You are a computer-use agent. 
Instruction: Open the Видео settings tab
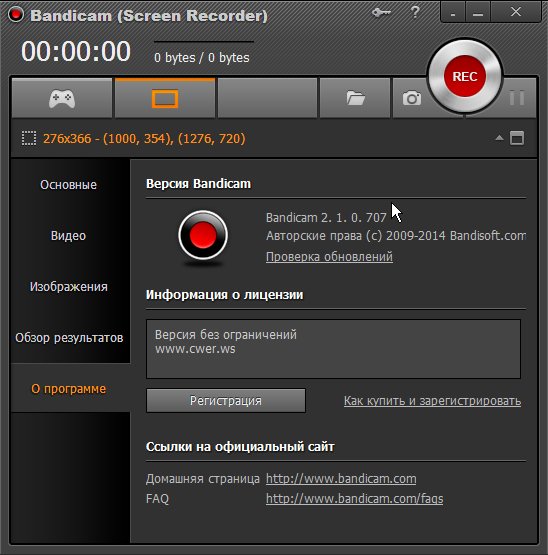pyautogui.click(x=68, y=236)
